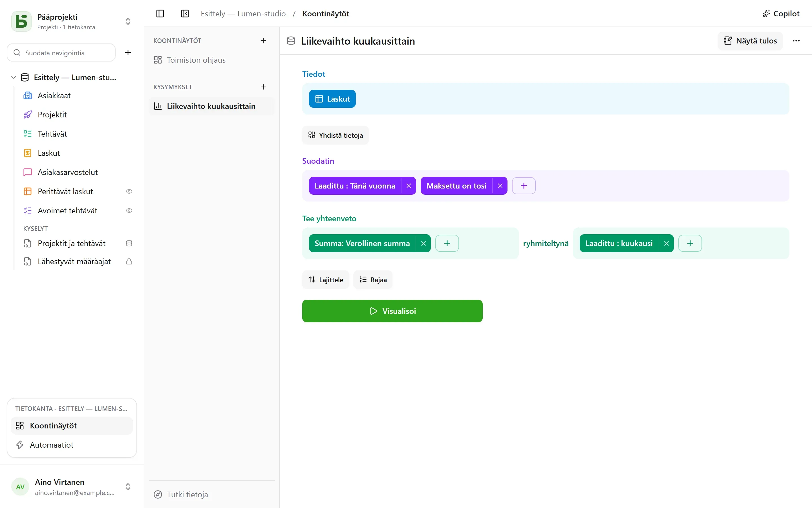Image resolution: width=812 pixels, height=508 pixels.
Task: Click the Lajittele sort button
Action: pyautogui.click(x=325, y=280)
